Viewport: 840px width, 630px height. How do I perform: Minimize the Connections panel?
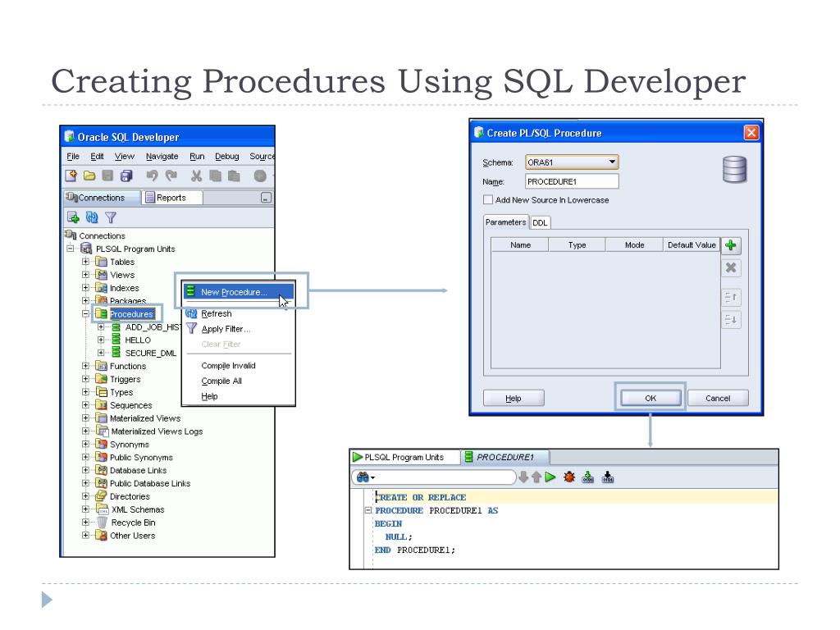[x=267, y=198]
